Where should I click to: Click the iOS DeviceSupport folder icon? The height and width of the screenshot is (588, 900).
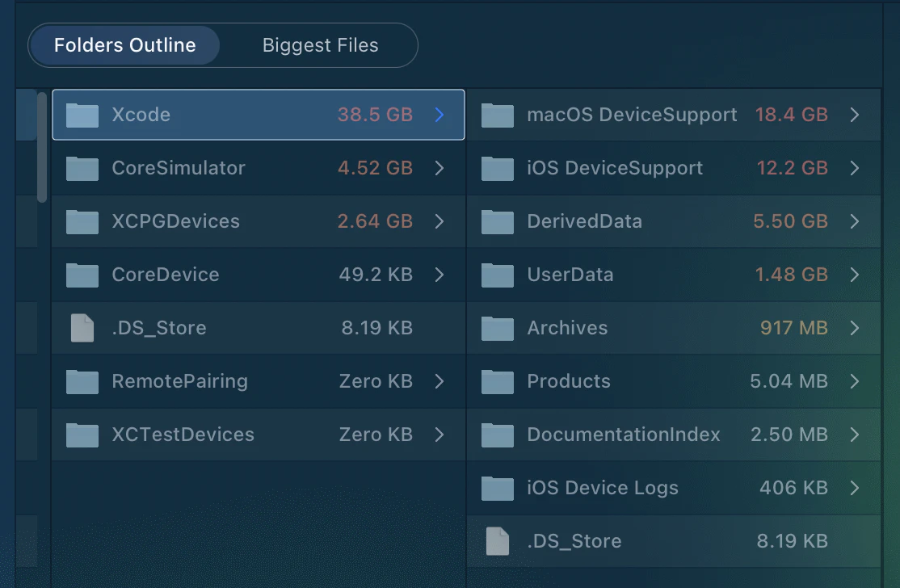click(497, 168)
